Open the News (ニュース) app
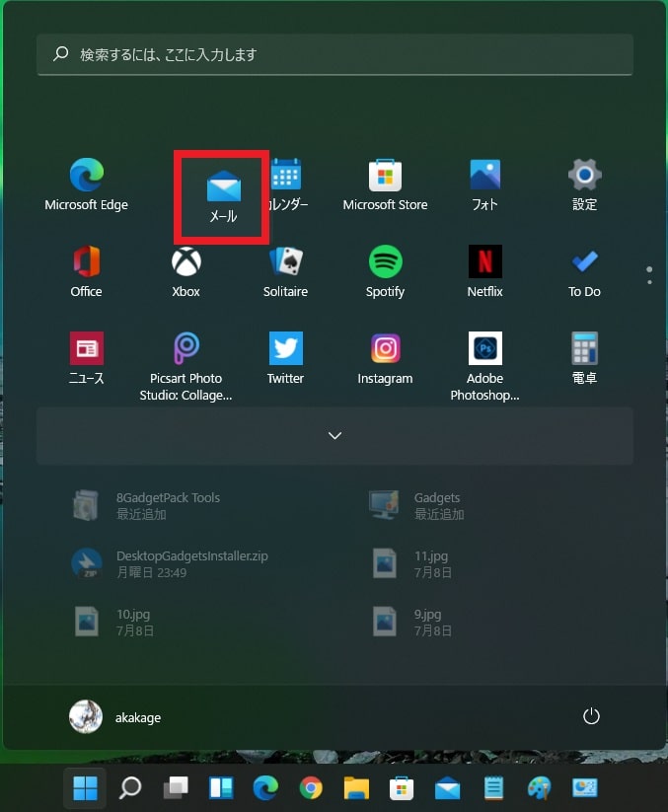 point(86,358)
